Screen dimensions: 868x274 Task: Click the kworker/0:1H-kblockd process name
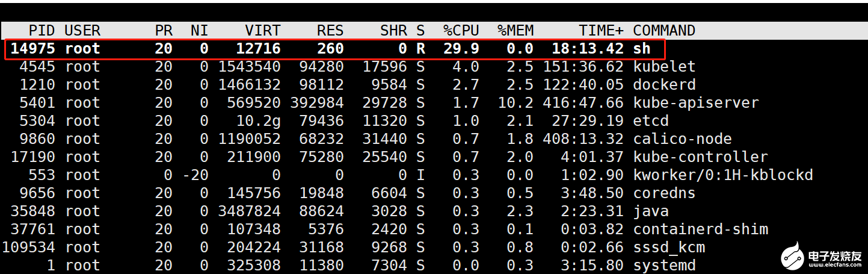click(x=723, y=175)
